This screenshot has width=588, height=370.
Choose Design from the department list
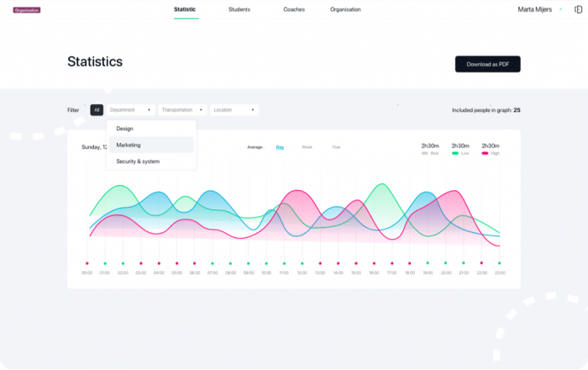151,129
